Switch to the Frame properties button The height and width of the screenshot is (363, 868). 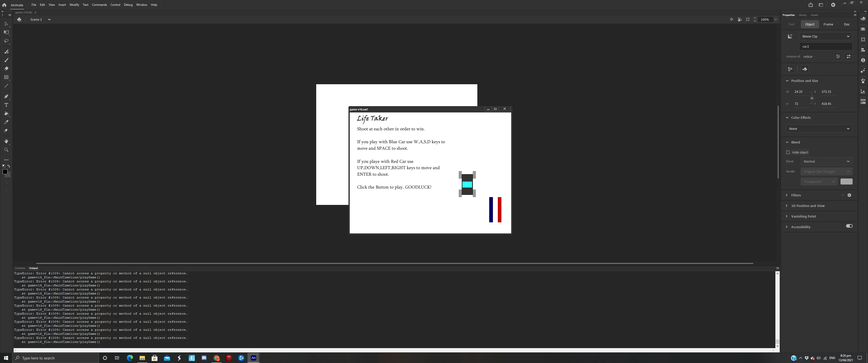828,24
